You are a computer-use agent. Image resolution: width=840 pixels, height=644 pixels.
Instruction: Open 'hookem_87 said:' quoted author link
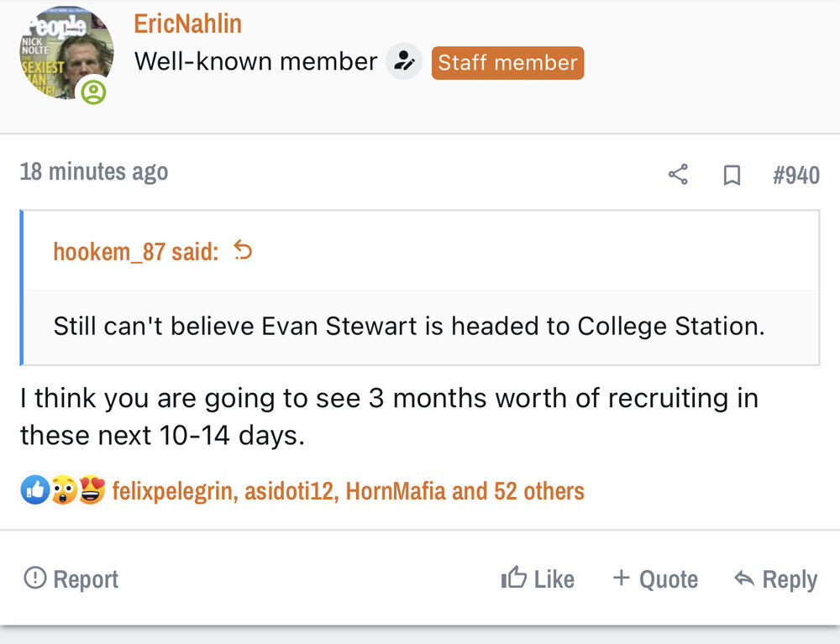tap(135, 251)
